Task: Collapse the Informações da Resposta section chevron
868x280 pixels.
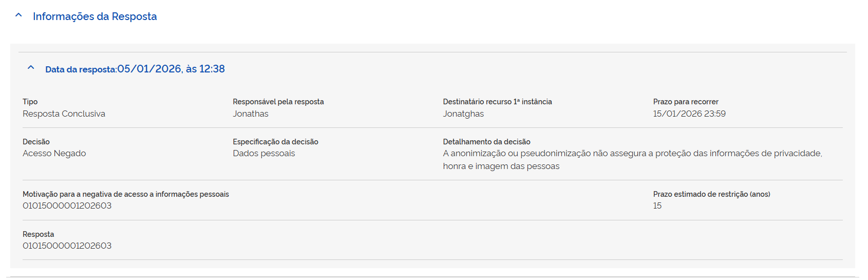Action: coord(18,15)
